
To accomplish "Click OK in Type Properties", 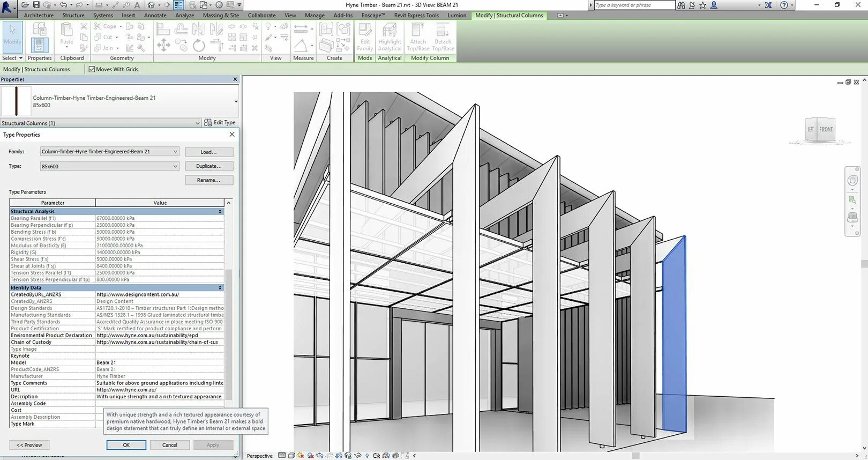I will 126,445.
